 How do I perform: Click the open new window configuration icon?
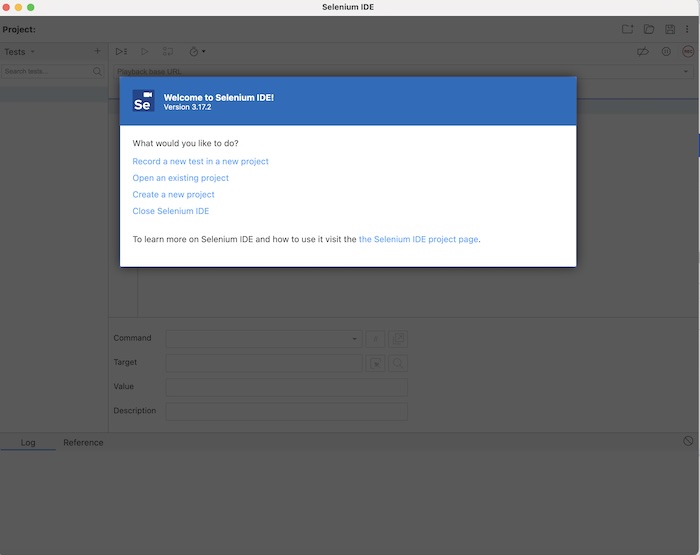coord(398,339)
